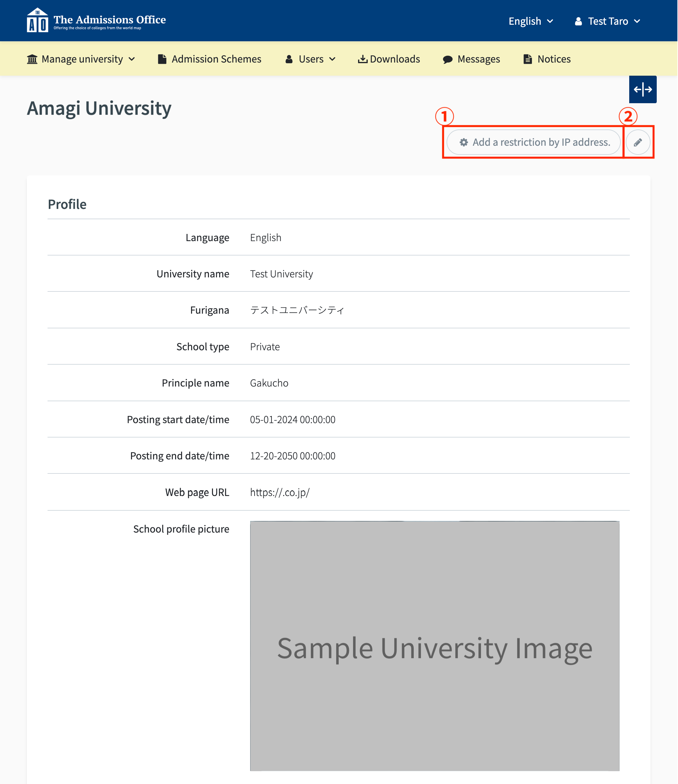Click the pencil edit icon button
The height and width of the screenshot is (784, 678).
(x=638, y=142)
